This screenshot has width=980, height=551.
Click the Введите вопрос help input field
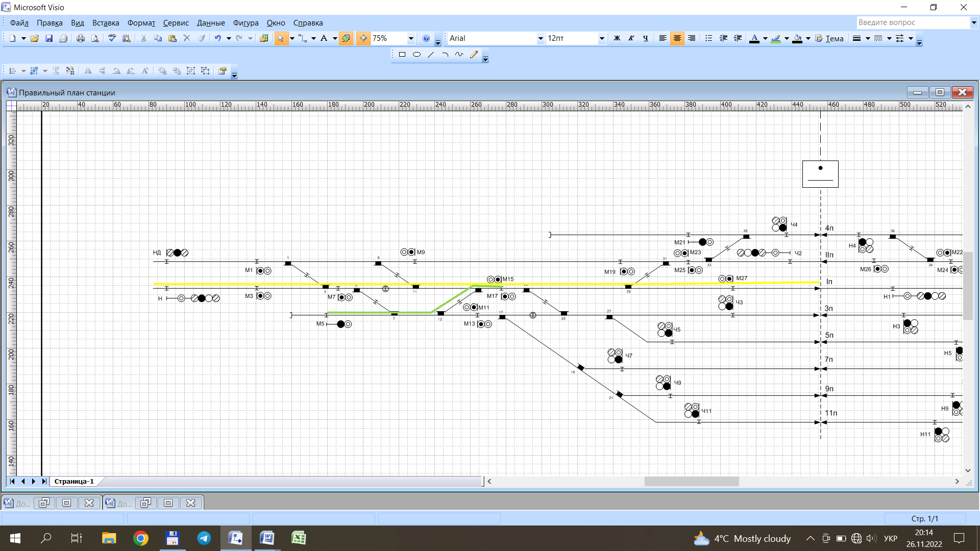tap(913, 22)
